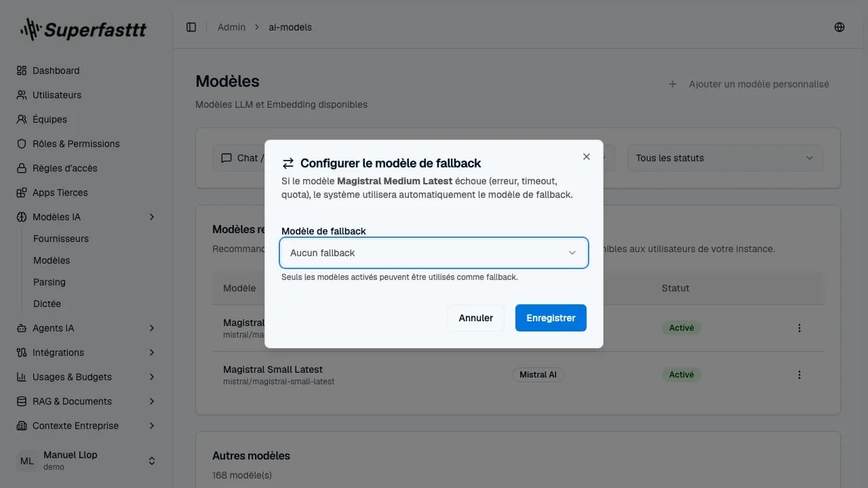Open the three-dot menu for Magistral Medium row
The width and height of the screenshot is (868, 488).
[x=800, y=328]
